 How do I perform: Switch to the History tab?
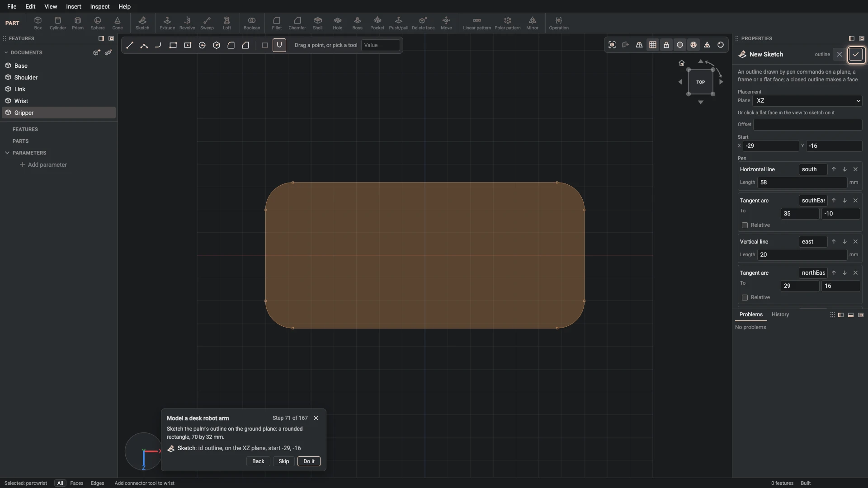click(780, 315)
